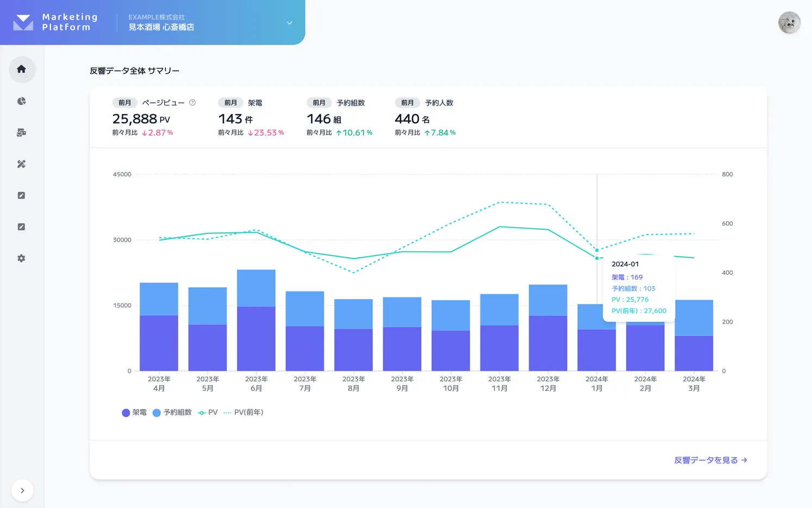This screenshot has height=508, width=812.
Task: Open the first edit panel sidebar icon
Action: (x=21, y=195)
